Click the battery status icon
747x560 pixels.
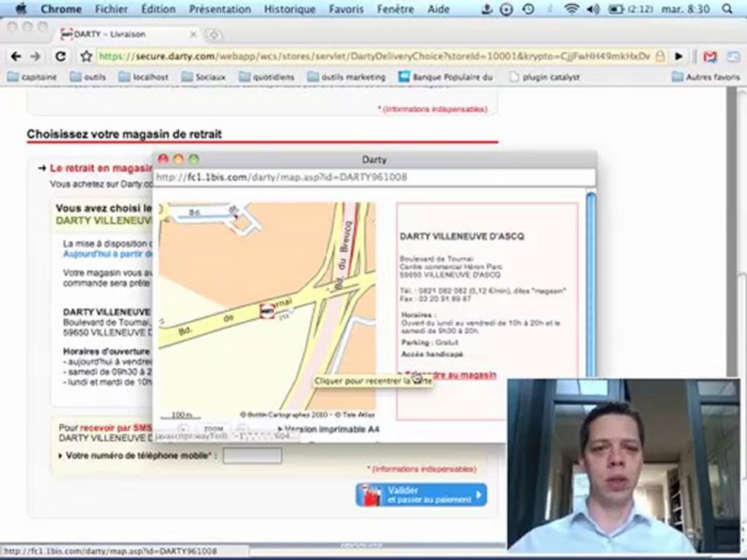point(616,9)
